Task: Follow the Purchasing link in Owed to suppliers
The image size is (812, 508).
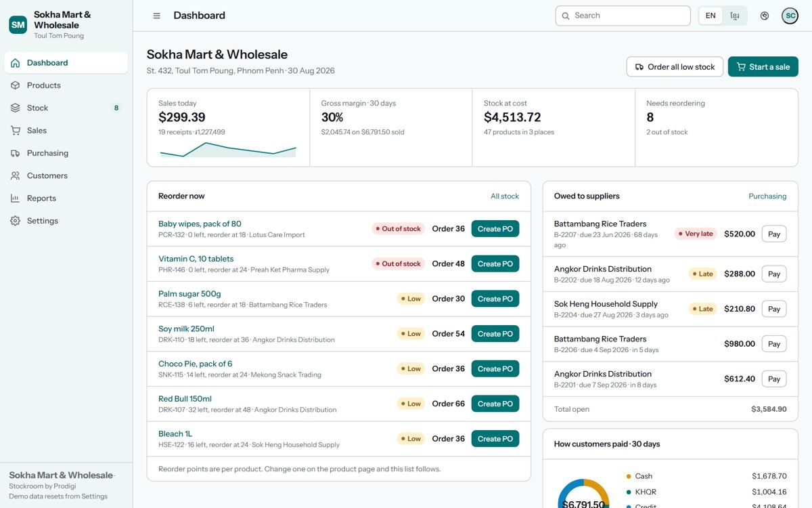Action: click(767, 196)
